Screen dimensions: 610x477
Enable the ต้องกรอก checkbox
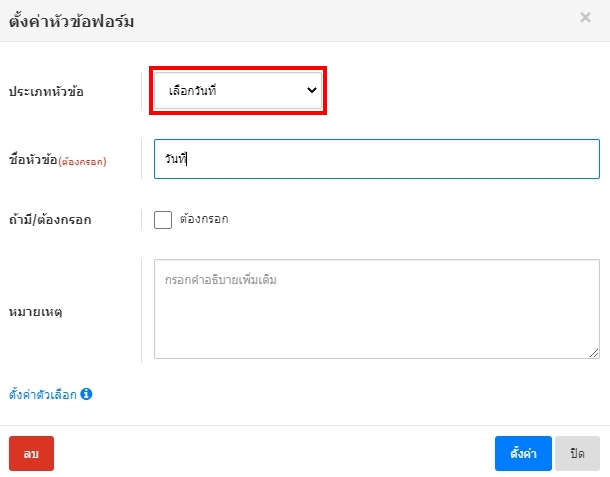[163, 219]
